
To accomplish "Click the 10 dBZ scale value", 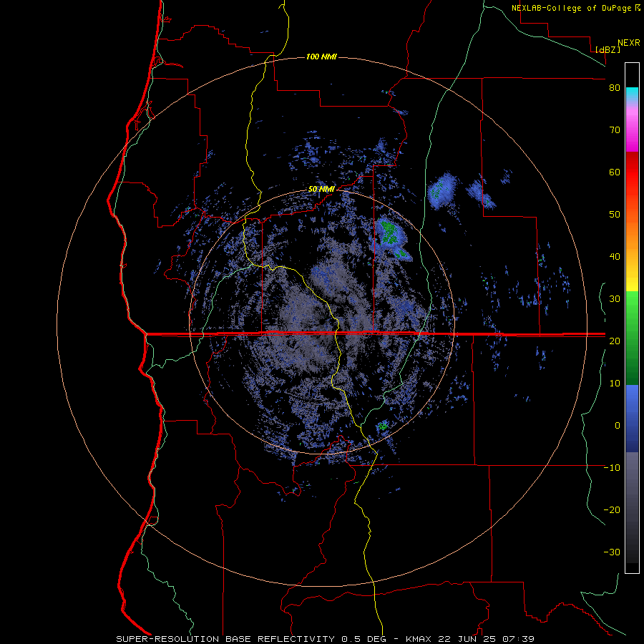I will pyautogui.click(x=615, y=384).
